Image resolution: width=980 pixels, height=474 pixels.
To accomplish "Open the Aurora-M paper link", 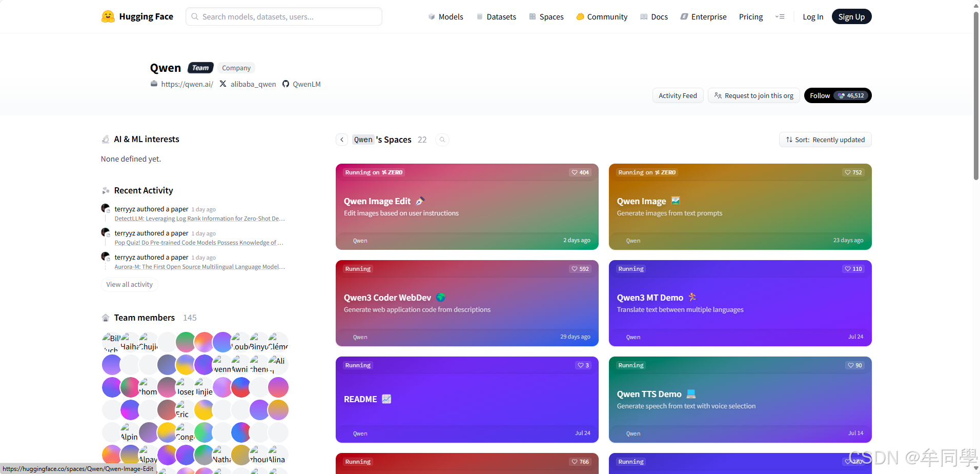I will [199, 267].
